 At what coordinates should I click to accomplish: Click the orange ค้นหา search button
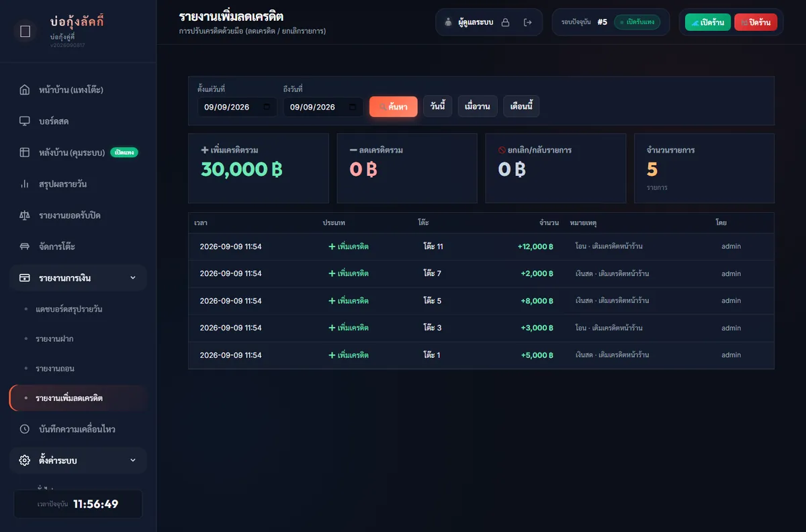point(394,107)
